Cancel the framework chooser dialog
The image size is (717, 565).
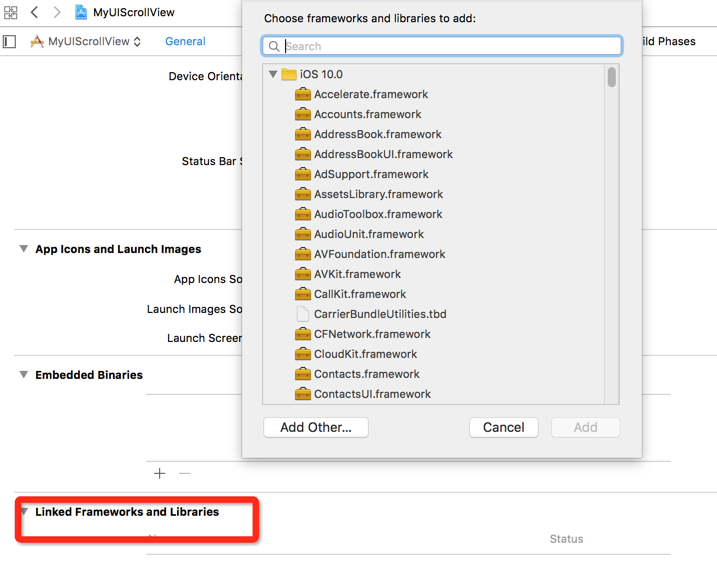(x=503, y=427)
